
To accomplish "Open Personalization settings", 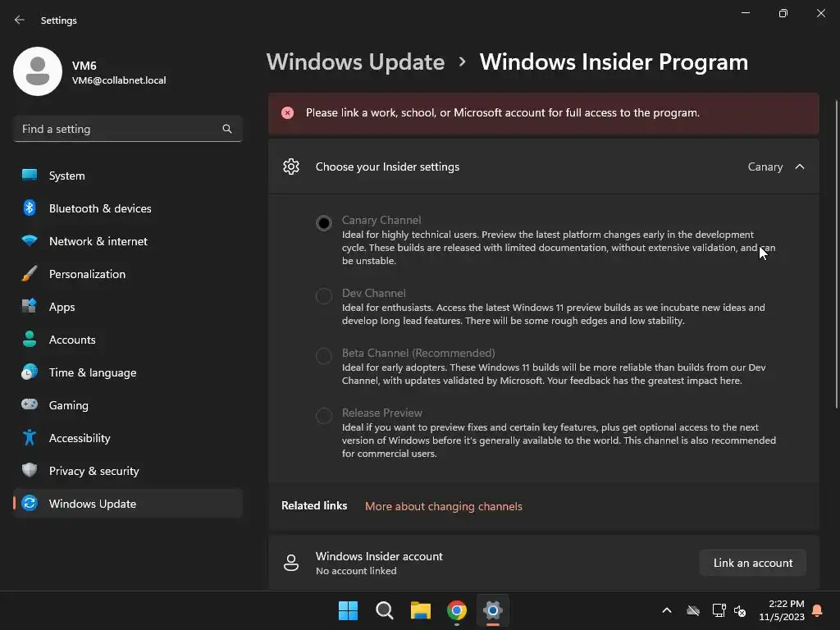I will point(127,274).
